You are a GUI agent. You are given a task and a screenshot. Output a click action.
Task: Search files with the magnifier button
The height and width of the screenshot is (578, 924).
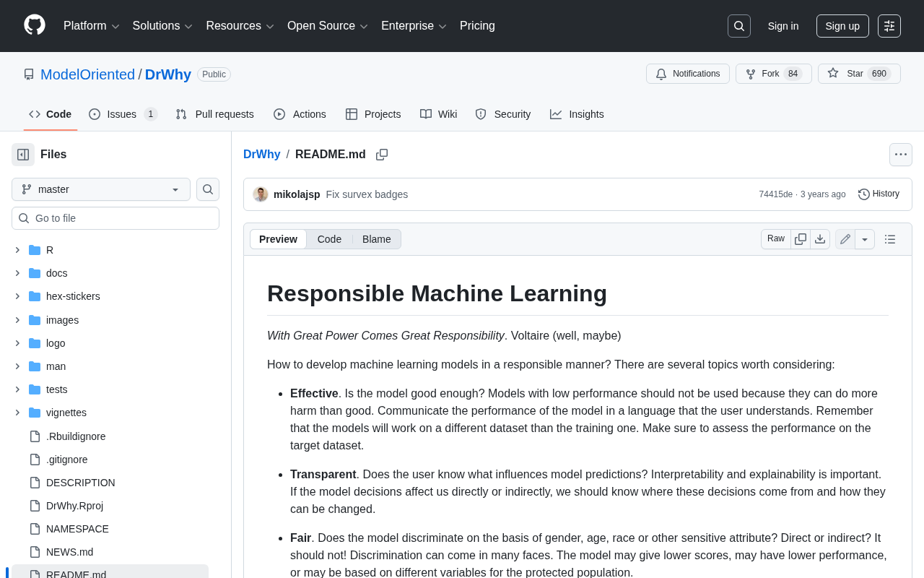pos(208,189)
